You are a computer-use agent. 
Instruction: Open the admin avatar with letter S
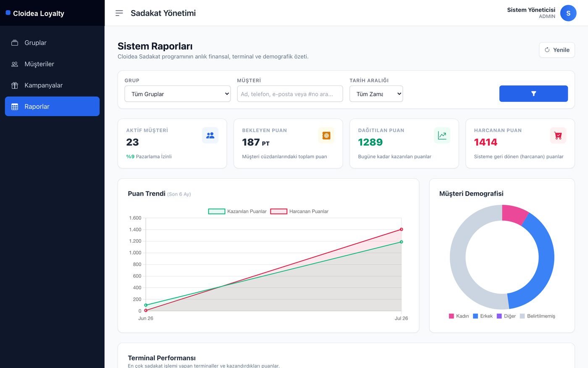pyautogui.click(x=568, y=13)
